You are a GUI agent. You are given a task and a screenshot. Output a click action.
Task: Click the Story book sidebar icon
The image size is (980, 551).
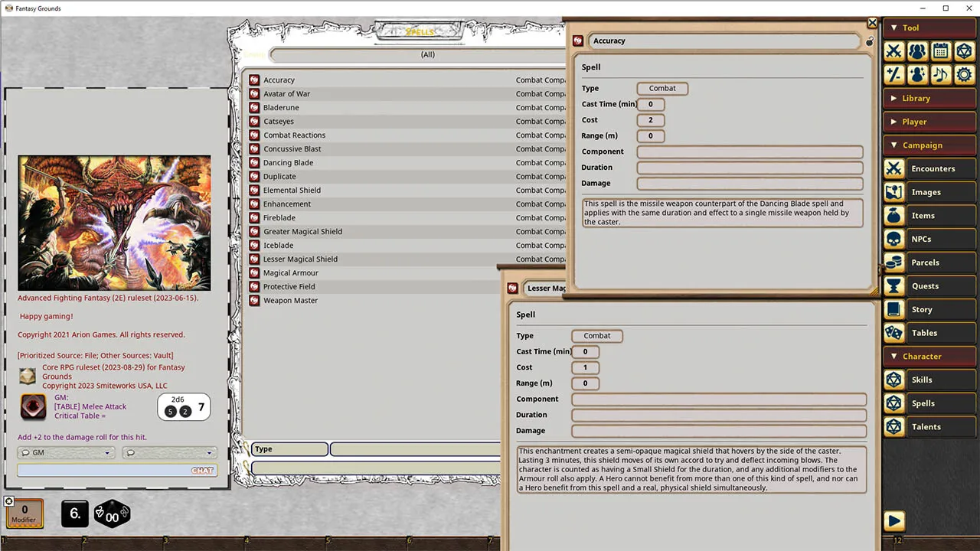pos(893,309)
